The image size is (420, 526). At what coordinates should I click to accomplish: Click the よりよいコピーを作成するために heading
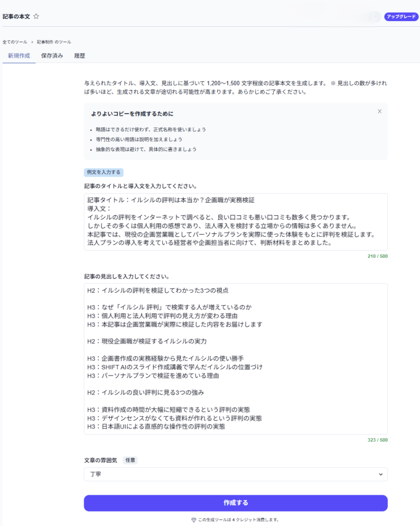[x=132, y=114]
